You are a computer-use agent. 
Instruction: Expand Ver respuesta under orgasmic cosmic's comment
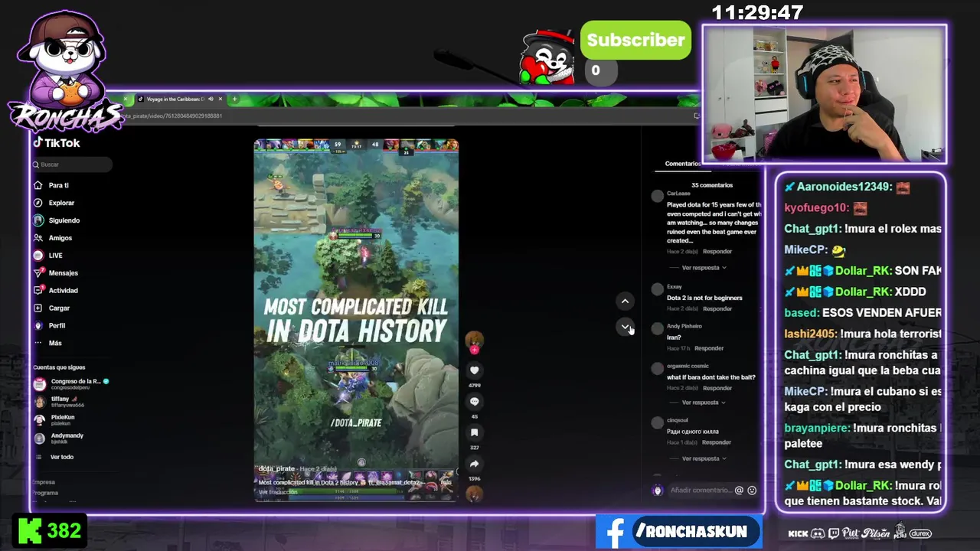point(704,403)
